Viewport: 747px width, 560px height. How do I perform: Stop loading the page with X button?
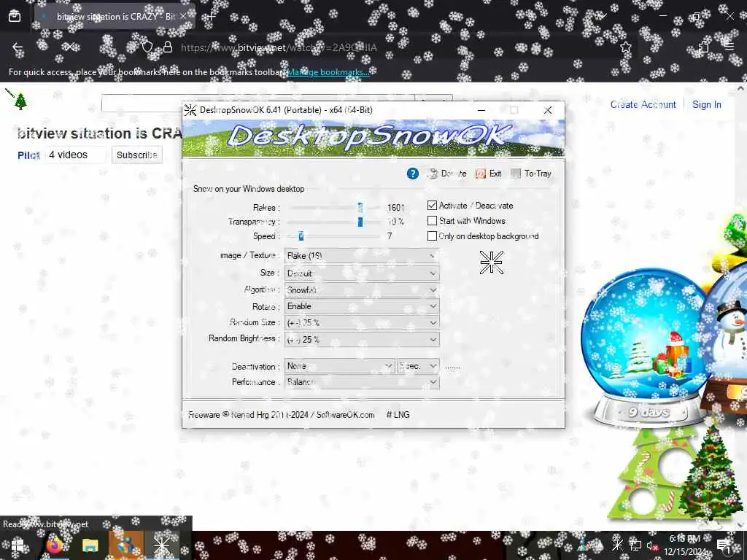pos(69,47)
